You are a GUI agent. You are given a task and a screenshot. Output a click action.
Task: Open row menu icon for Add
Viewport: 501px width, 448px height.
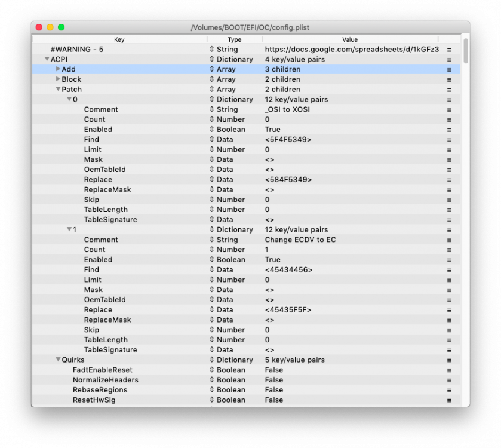point(449,70)
